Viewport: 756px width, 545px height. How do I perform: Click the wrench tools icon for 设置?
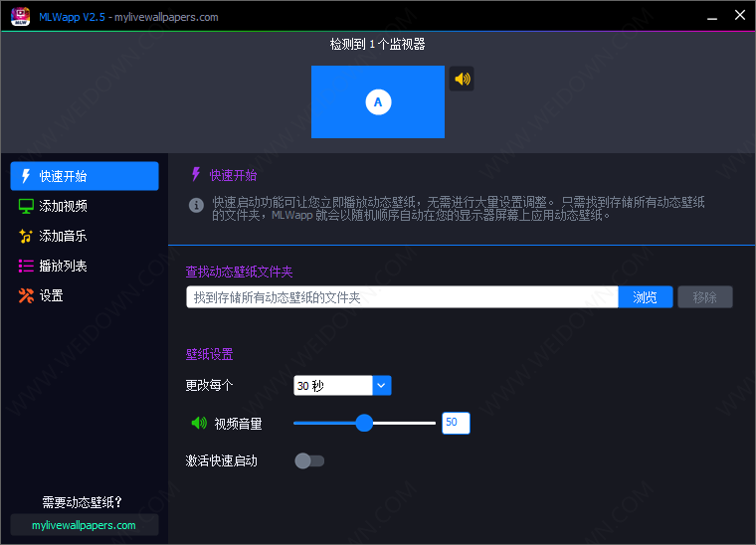pyautogui.click(x=26, y=295)
